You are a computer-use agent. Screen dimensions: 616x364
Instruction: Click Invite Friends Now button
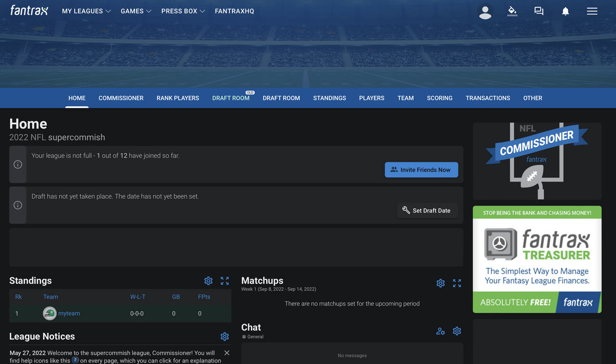421,170
